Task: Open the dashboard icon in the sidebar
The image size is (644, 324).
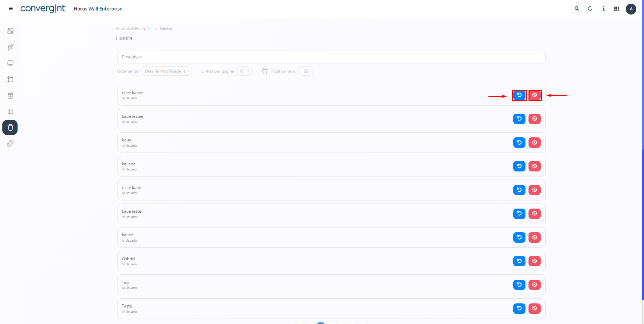Action: pos(10,31)
